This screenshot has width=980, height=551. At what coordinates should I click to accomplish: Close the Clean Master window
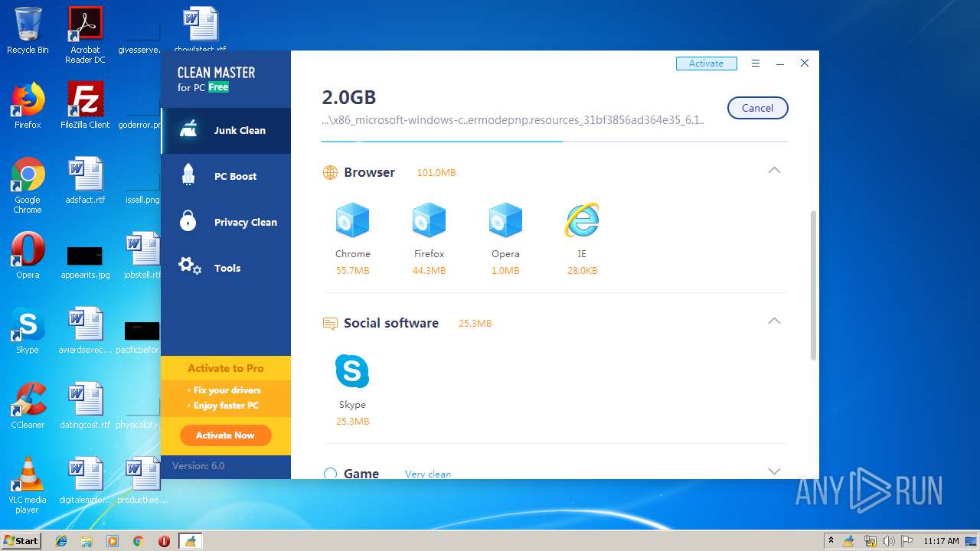[x=804, y=64]
